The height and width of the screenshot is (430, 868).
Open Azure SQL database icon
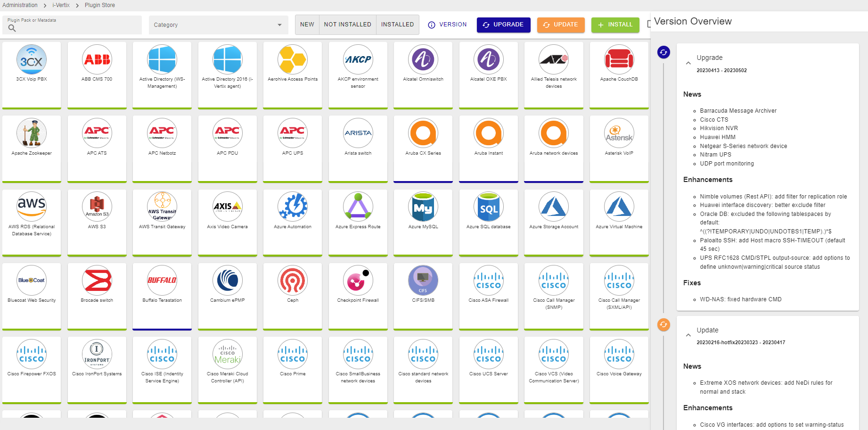pyautogui.click(x=489, y=207)
